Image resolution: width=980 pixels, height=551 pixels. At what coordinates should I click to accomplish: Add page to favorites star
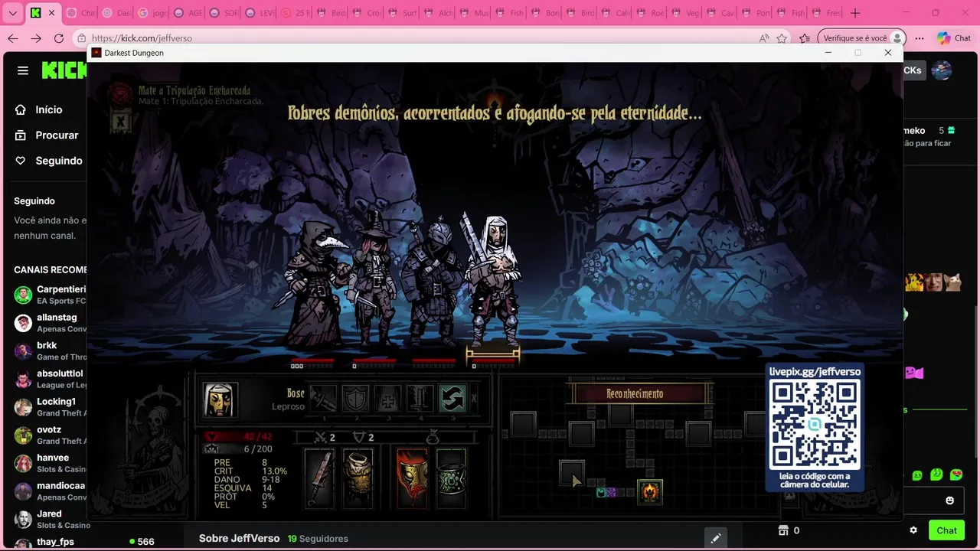[782, 38]
